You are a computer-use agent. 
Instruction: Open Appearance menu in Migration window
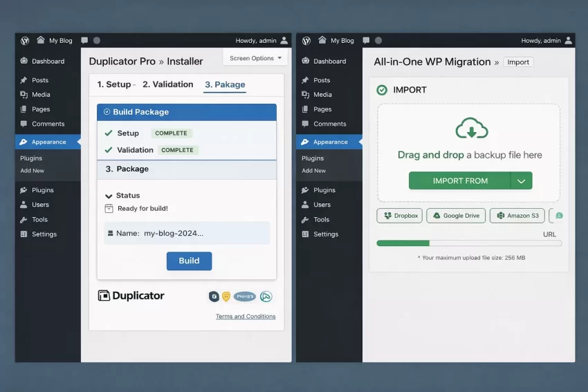(x=329, y=142)
